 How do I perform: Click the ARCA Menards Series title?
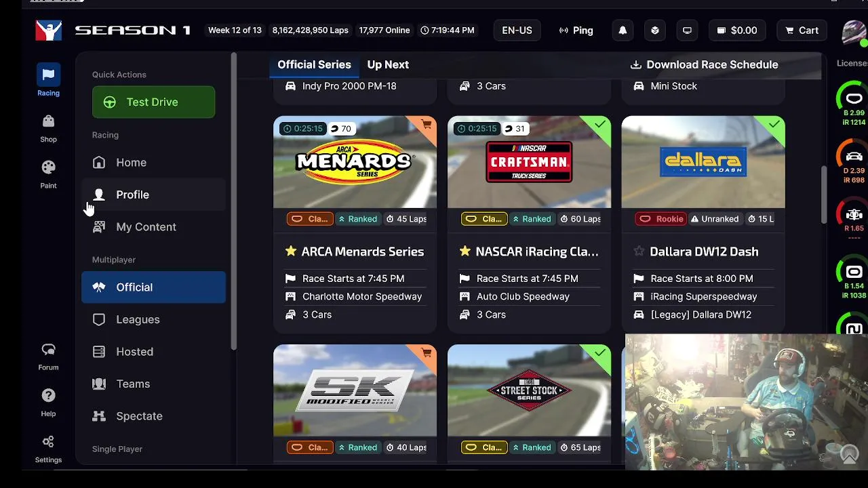coord(363,251)
